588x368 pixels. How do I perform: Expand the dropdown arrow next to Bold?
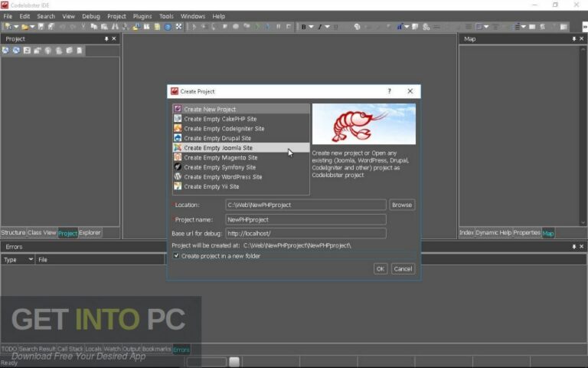pos(312,27)
